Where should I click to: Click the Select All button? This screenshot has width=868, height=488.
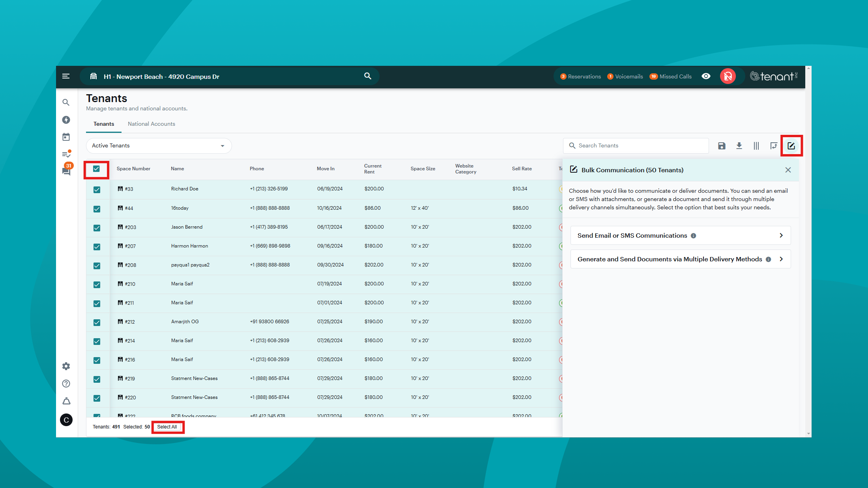168,427
